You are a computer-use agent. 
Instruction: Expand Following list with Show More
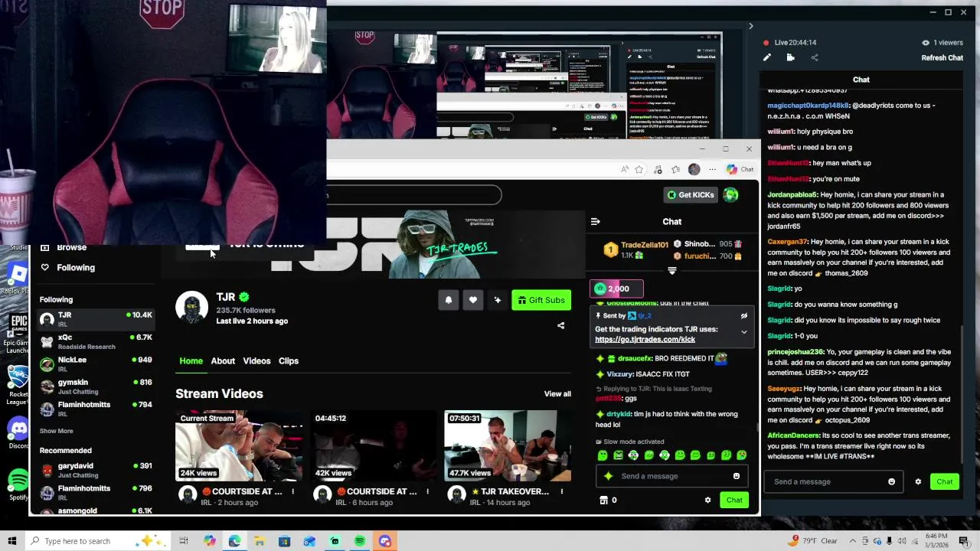[57, 431]
